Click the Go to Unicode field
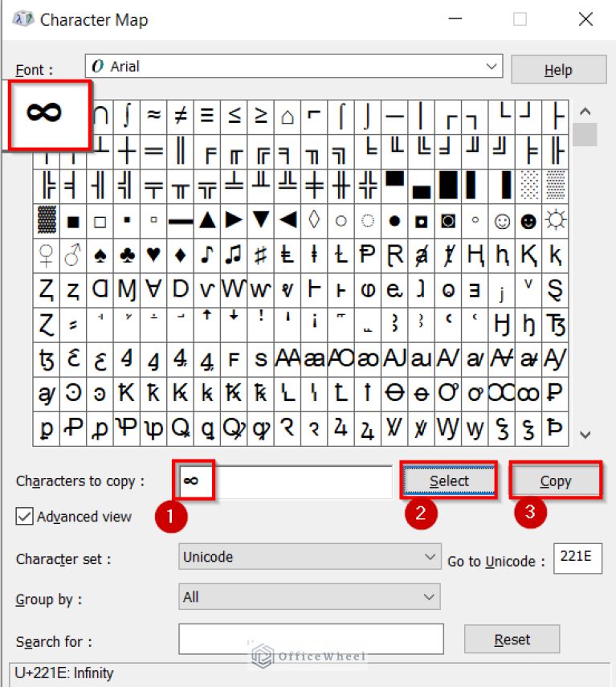Image resolution: width=616 pixels, height=687 pixels. (x=578, y=558)
